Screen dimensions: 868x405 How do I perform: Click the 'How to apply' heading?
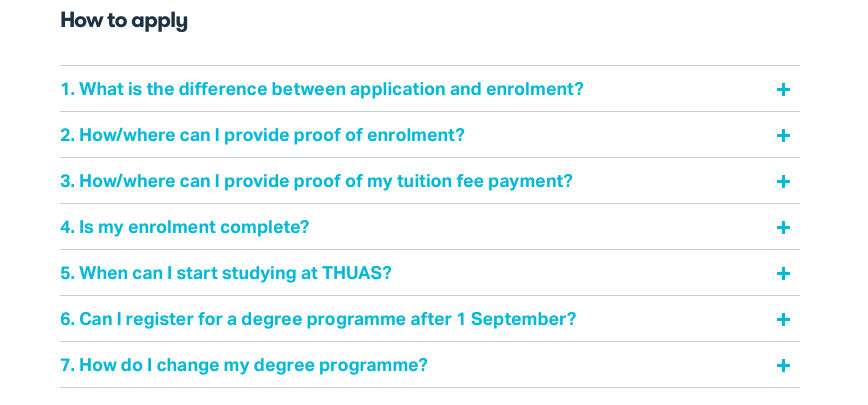[124, 20]
